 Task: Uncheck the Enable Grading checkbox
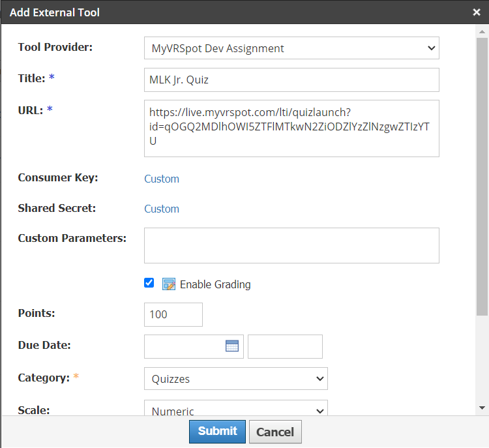click(149, 283)
